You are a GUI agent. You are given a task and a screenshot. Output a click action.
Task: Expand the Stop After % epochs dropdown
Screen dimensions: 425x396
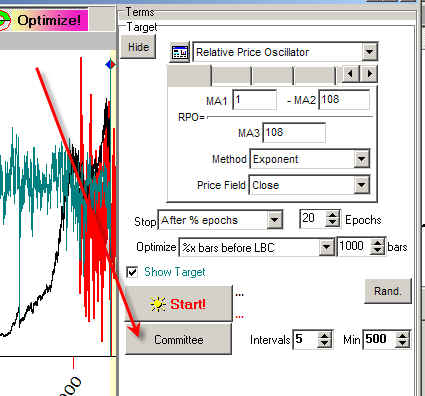(x=274, y=220)
